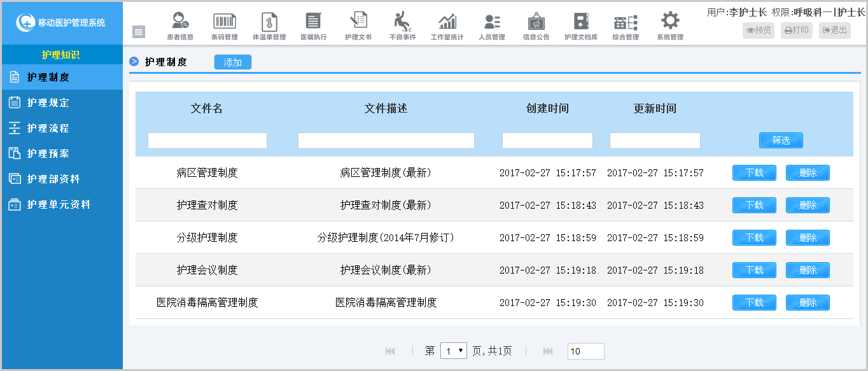Open the 不良事件 adverse events icon

402,26
